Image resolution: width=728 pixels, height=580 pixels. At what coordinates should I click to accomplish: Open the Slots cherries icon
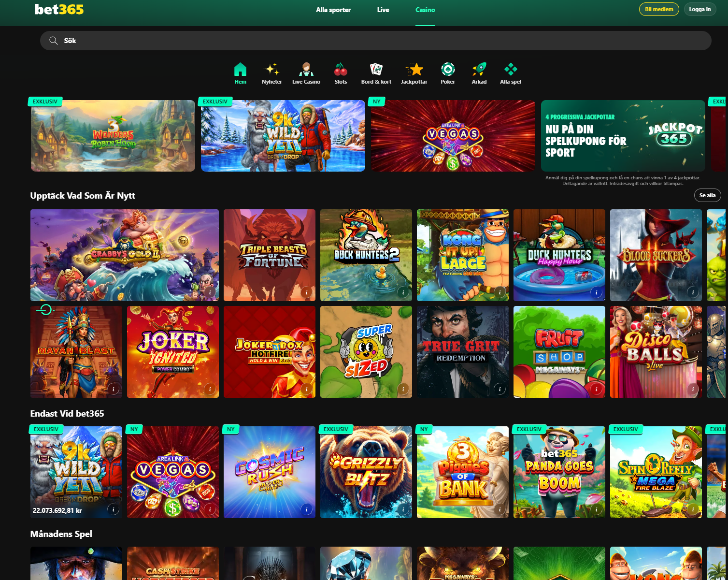[341, 70]
